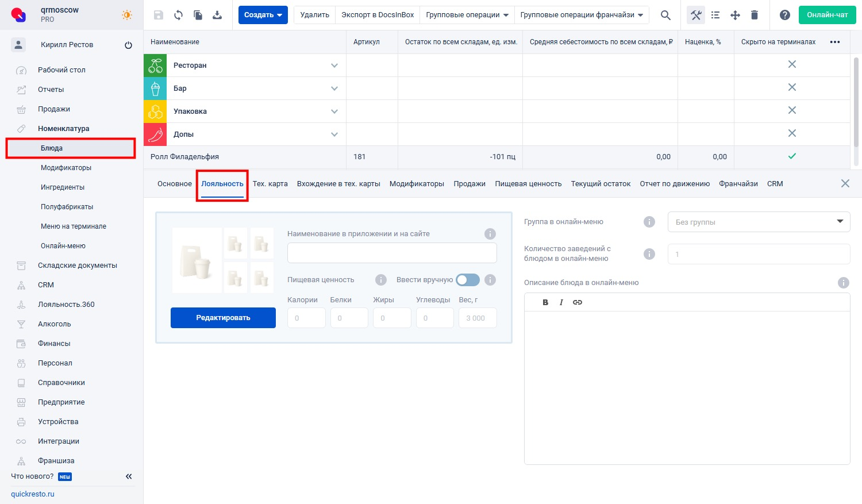862x504 pixels.
Task: Open search with magnifying glass icon
Action: [665, 15]
